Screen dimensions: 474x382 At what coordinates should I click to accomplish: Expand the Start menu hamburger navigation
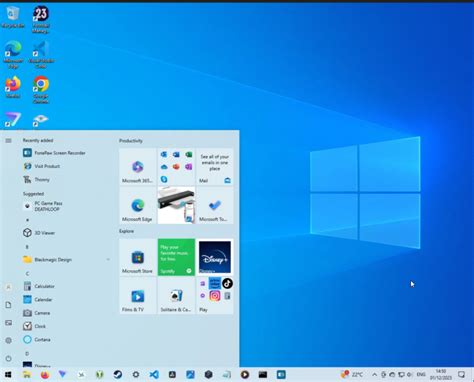click(8, 141)
